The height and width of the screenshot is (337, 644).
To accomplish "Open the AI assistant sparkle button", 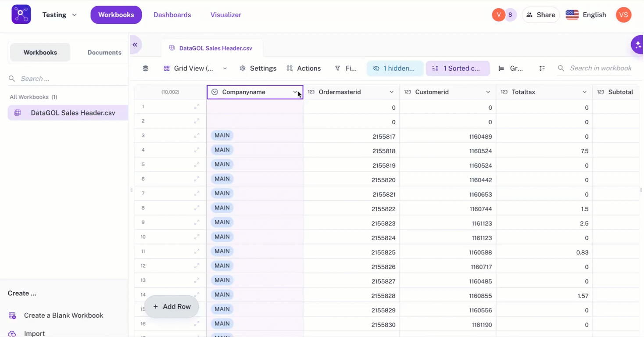I will tap(638, 45).
